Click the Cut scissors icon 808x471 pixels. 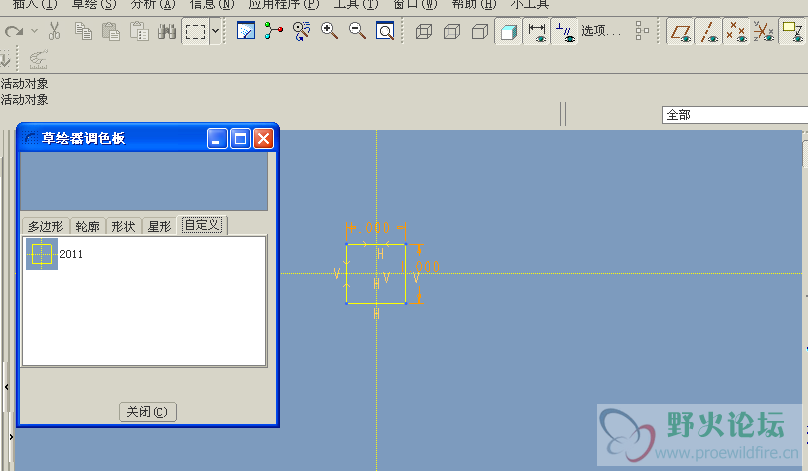pos(54,31)
